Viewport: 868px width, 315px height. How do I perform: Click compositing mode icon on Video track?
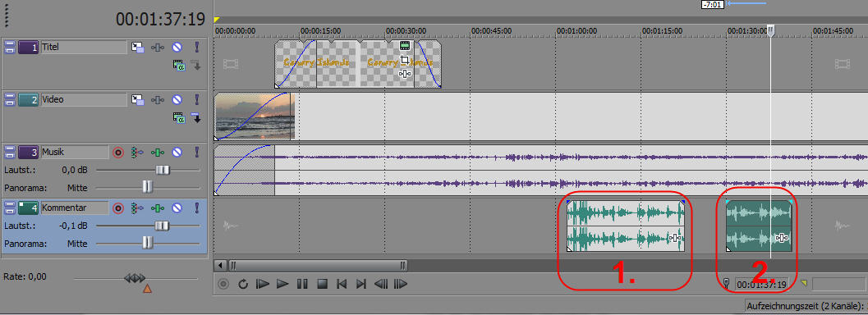[178, 117]
